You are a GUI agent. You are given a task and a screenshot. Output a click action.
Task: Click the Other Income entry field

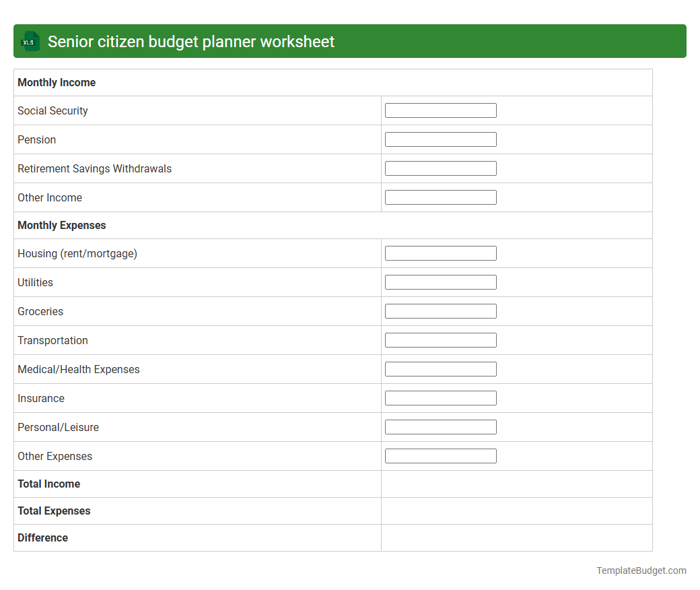pos(440,197)
